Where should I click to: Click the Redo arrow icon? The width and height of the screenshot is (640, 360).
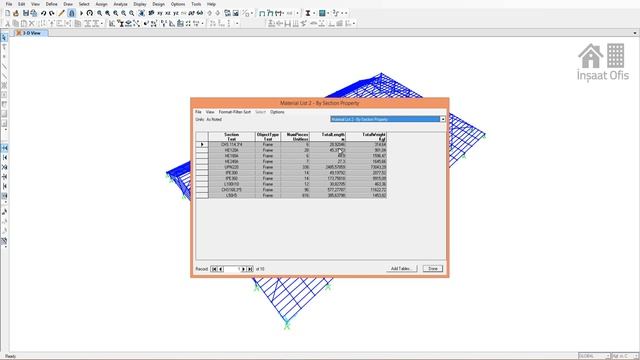tap(51, 13)
